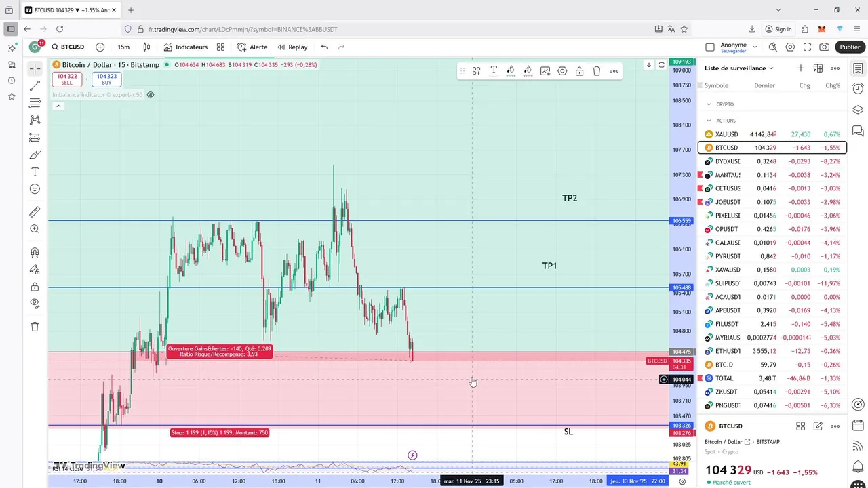Viewport: 868px width, 488px height.
Task: Select the trend line drawing tool
Action: (35, 86)
